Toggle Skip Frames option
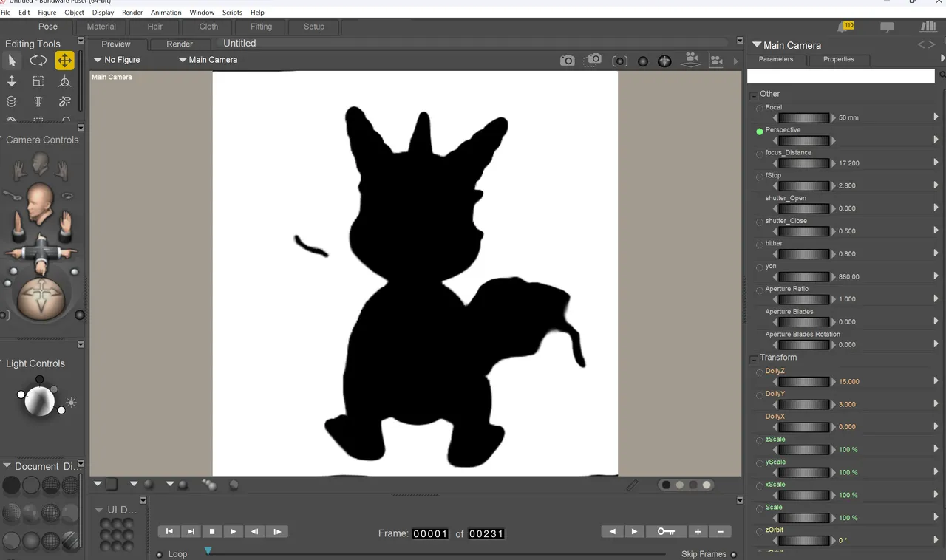Image resolution: width=946 pixels, height=560 pixels. 734,554
